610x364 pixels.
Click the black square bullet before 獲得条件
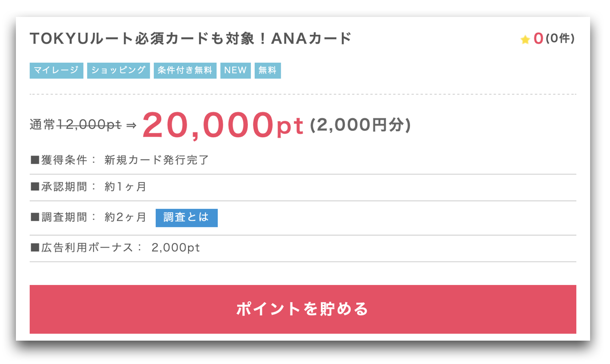point(35,160)
